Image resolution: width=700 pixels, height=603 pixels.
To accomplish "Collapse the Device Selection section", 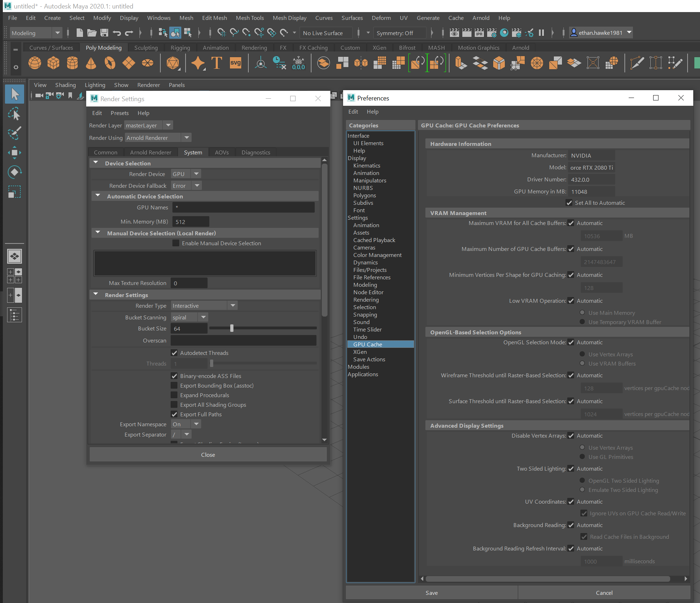I will pos(96,163).
